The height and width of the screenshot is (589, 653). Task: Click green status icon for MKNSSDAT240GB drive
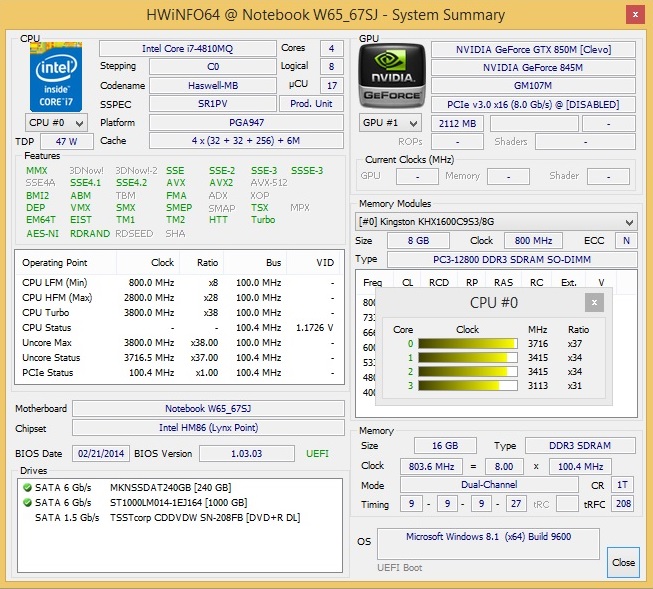[x=27, y=487]
